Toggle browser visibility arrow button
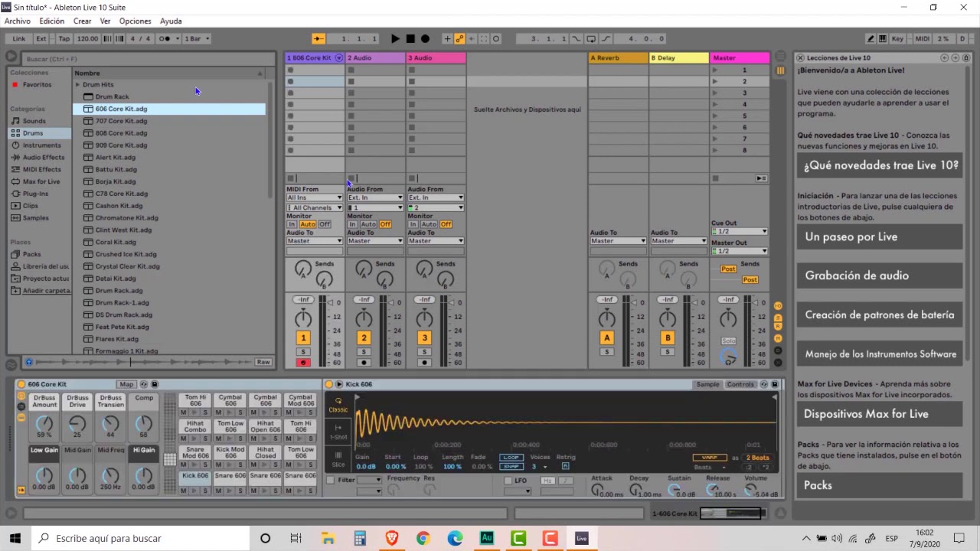This screenshot has width=980, height=551. pos(11,56)
